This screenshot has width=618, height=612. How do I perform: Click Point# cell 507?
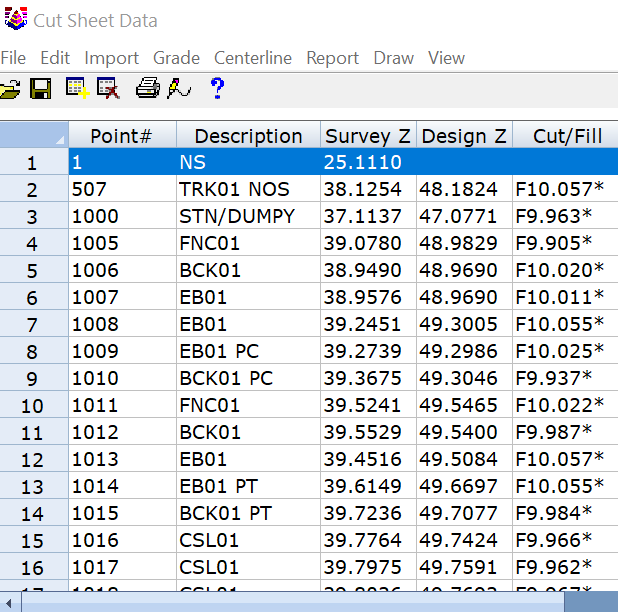click(x=123, y=189)
